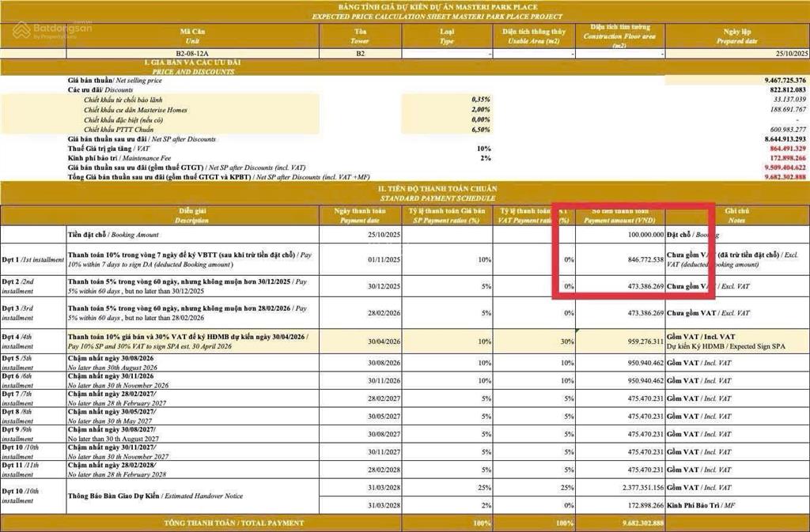810x532 pixels.
Task: Select payment date '01/11/2025'
Action: (x=384, y=259)
